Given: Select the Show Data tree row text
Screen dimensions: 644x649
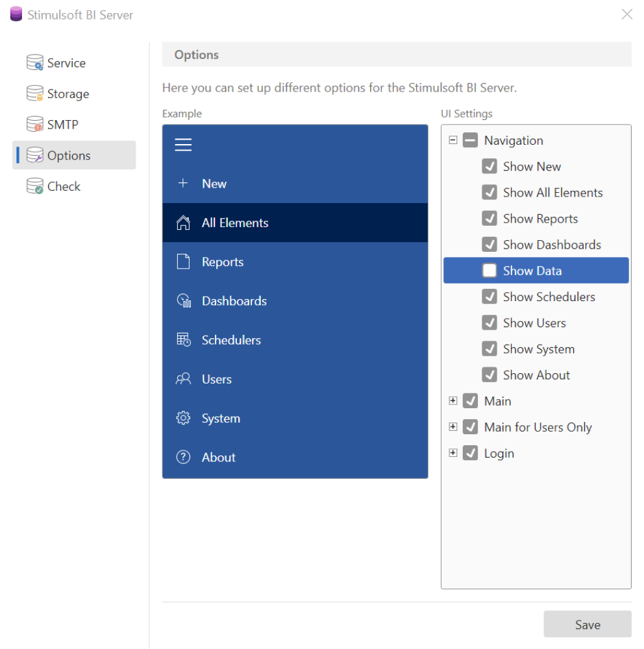Looking at the screenshot, I should 532,271.
